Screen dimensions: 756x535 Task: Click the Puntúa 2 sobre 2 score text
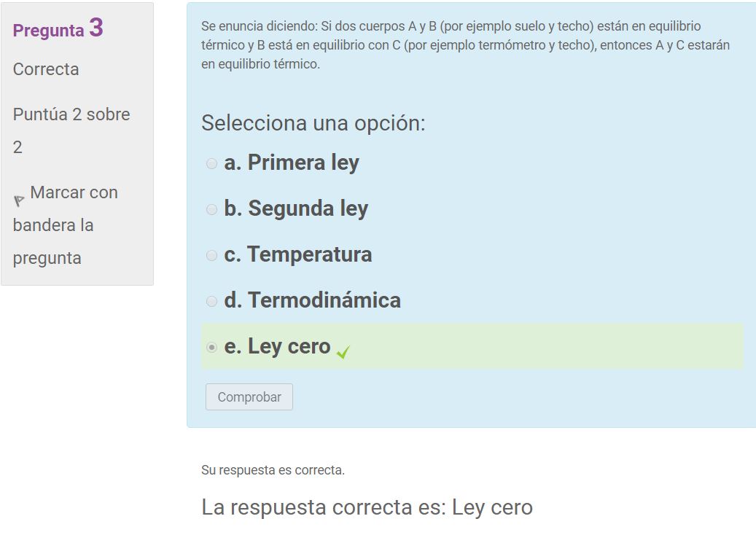click(x=71, y=130)
